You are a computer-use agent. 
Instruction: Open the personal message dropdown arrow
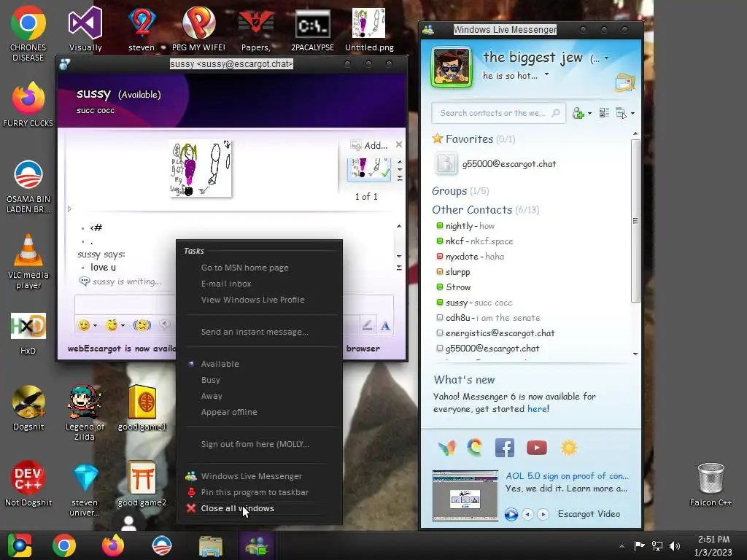(546, 74)
